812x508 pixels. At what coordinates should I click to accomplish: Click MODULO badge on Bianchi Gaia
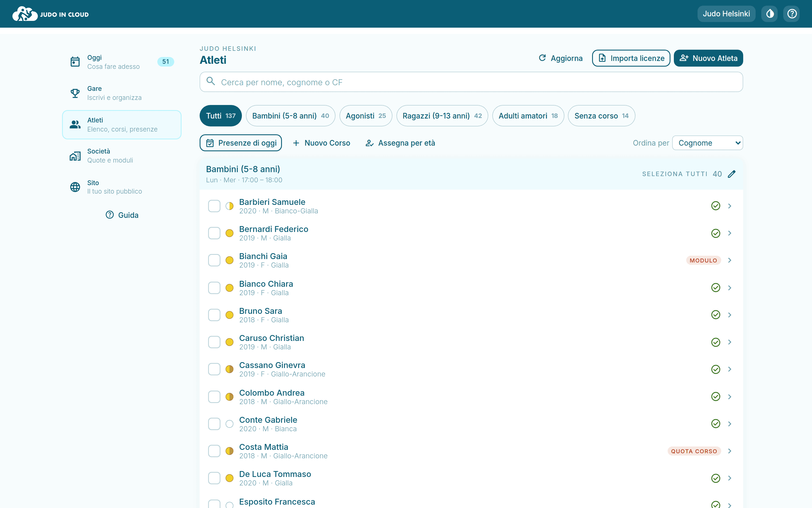pyautogui.click(x=703, y=260)
